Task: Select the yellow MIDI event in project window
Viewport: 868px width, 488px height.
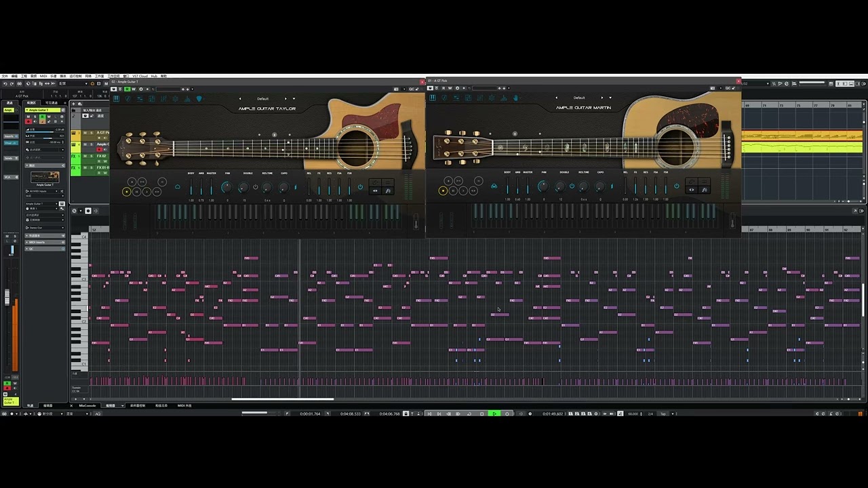Action: click(802, 147)
